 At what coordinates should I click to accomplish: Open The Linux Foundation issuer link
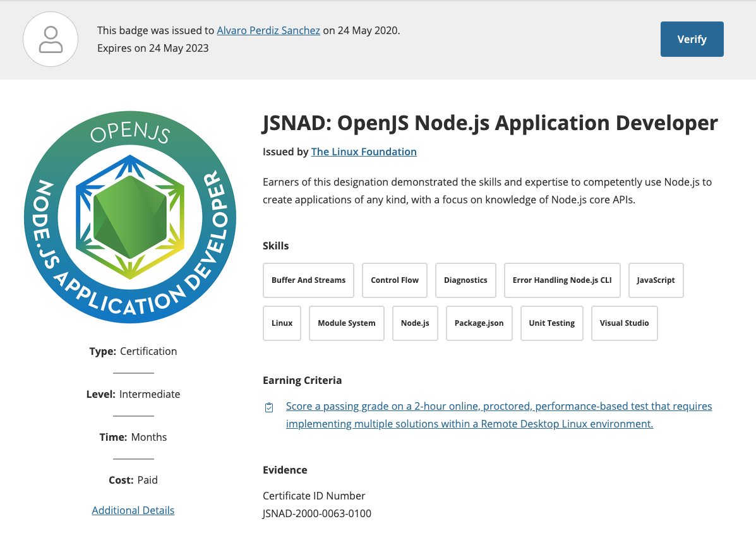(x=364, y=152)
